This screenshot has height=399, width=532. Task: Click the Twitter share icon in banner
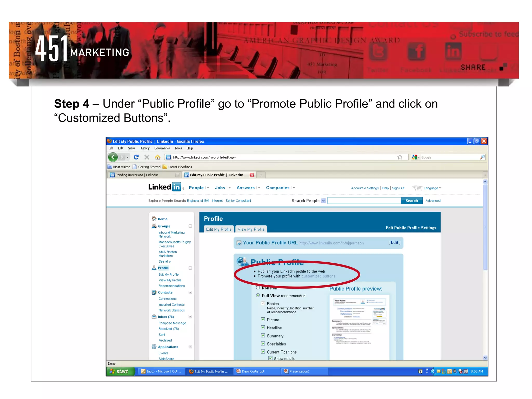pyautogui.click(x=378, y=51)
